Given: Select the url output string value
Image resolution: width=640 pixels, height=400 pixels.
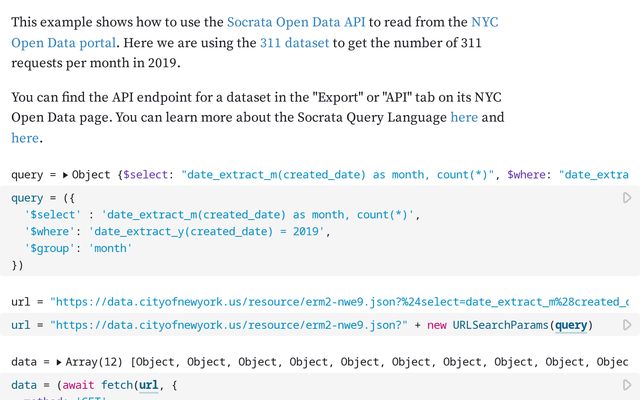Looking at the screenshot, I should (340, 301).
